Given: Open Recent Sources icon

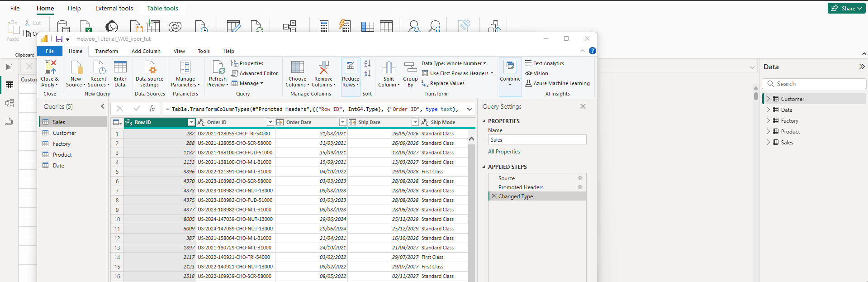Looking at the screenshot, I should 99,67.
